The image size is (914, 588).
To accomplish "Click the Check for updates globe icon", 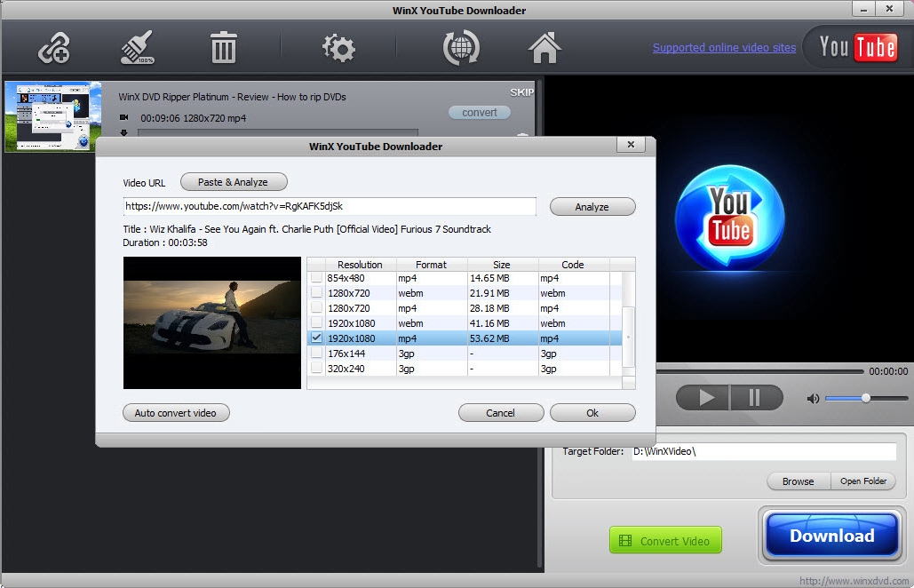I will pyautogui.click(x=460, y=49).
